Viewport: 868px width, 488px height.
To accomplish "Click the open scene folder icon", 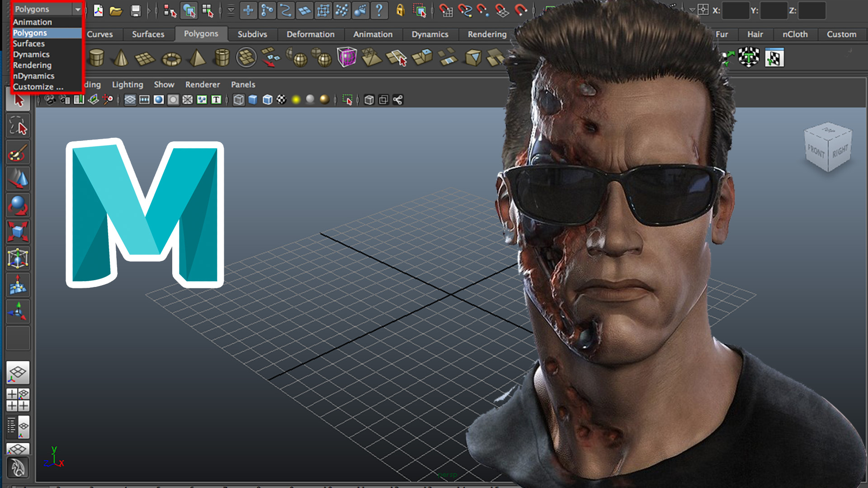I will point(116,11).
